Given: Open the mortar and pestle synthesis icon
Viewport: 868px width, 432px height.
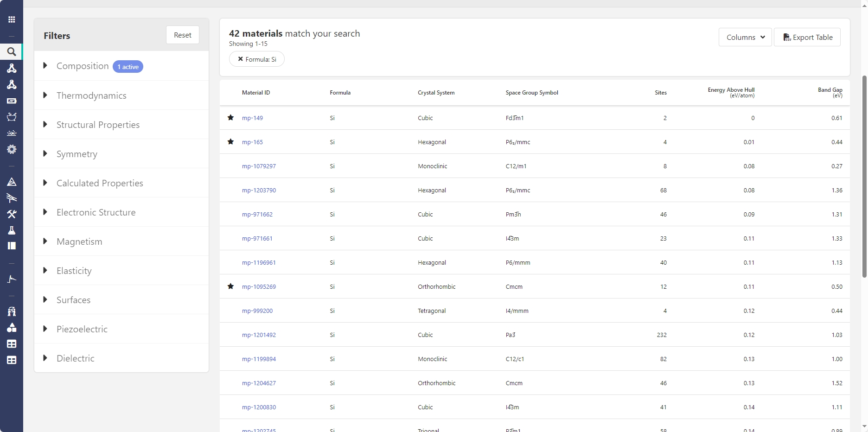Looking at the screenshot, I should 12,117.
